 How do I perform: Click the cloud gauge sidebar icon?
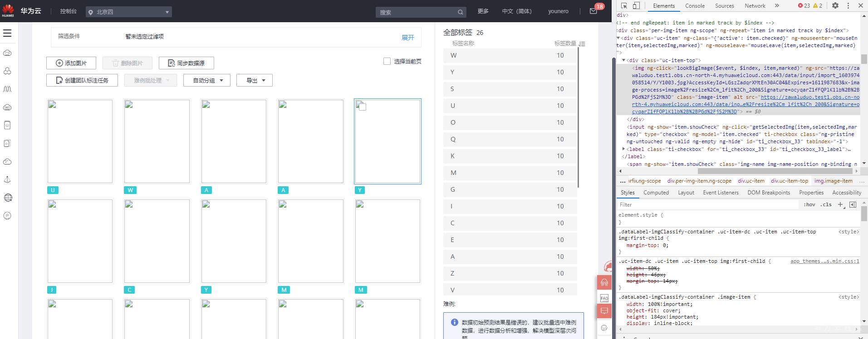7,162
